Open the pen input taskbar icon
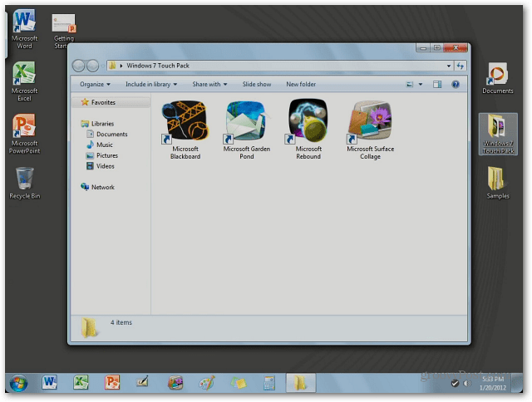 coord(143,383)
